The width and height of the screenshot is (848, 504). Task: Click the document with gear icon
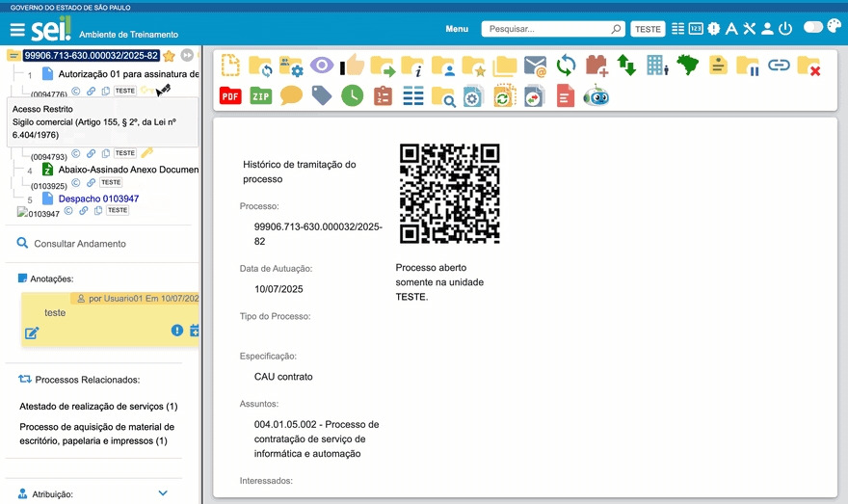tap(473, 95)
